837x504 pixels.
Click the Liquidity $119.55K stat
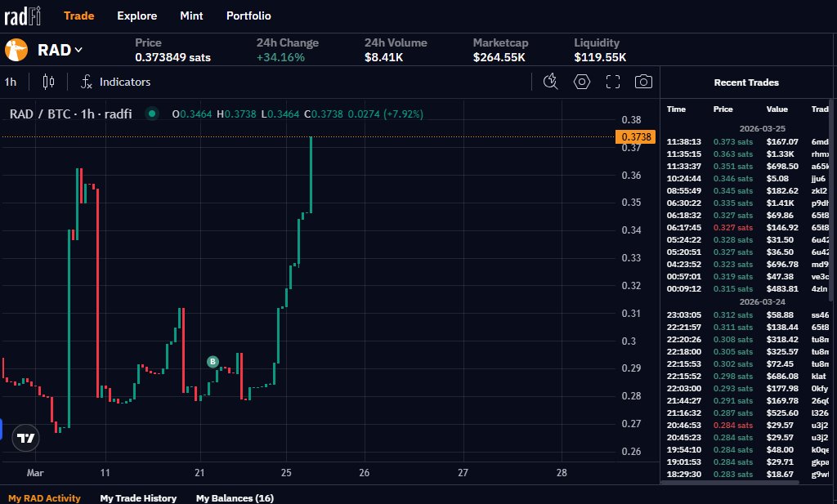click(600, 50)
